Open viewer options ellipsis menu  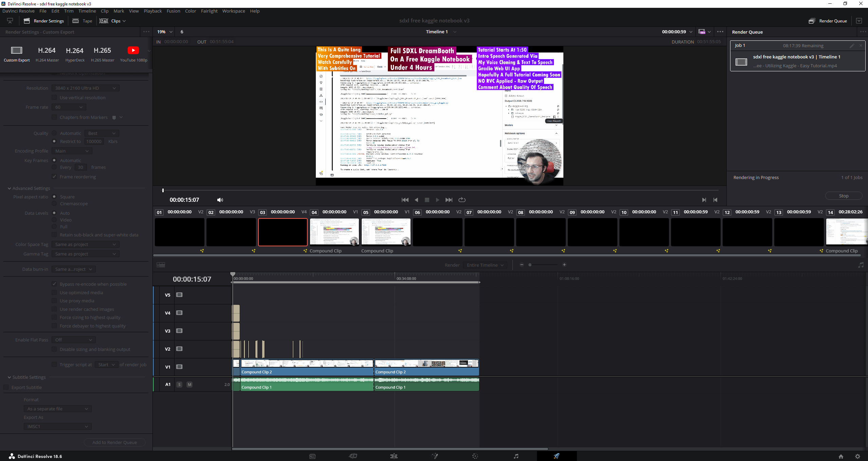pos(720,32)
